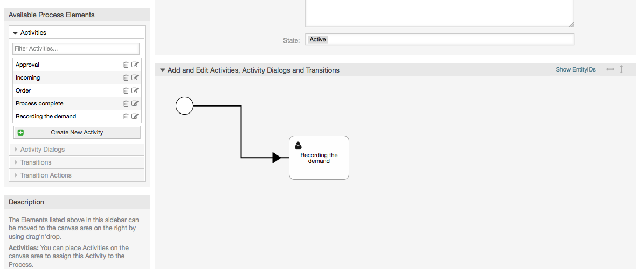
Task: Click the start event circle on canvas
Action: [x=185, y=106]
